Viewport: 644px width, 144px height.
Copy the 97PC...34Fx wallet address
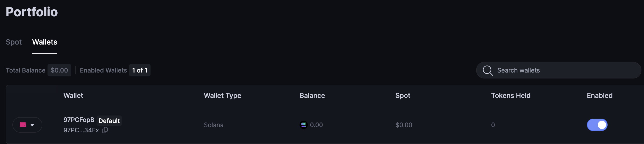(x=105, y=130)
